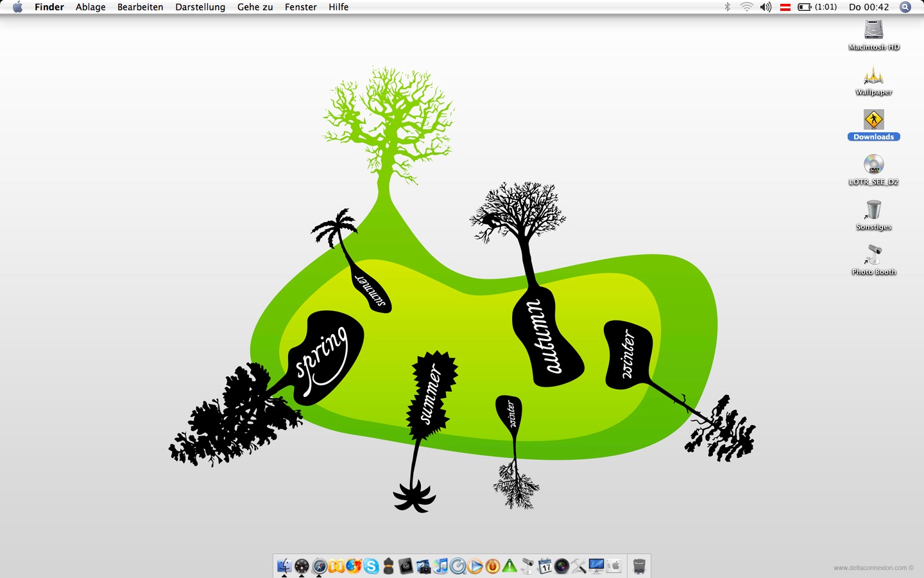Open Safari from the dock
Screen dimensions: 924x578
(320, 566)
